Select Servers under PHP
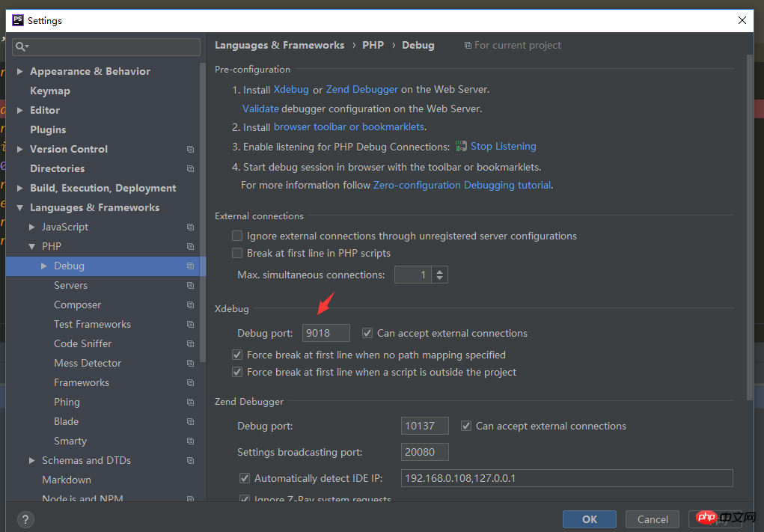The width and height of the screenshot is (764, 532). pos(70,286)
